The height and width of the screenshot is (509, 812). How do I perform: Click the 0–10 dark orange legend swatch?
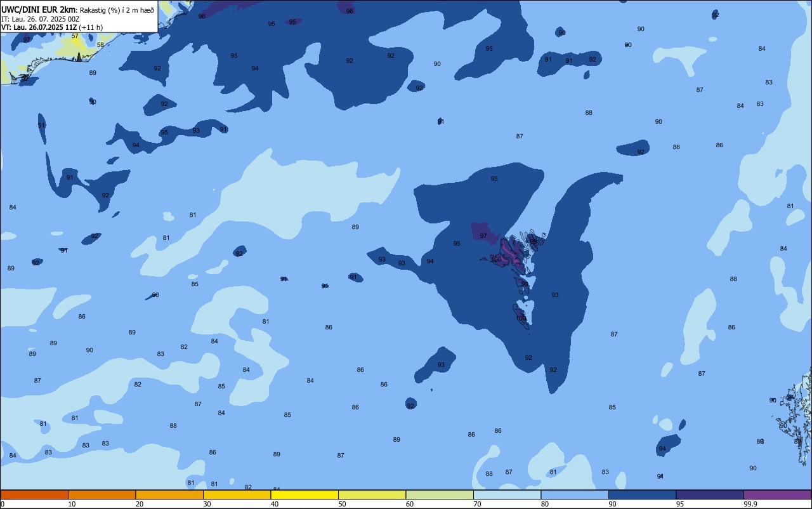pyautogui.click(x=34, y=494)
